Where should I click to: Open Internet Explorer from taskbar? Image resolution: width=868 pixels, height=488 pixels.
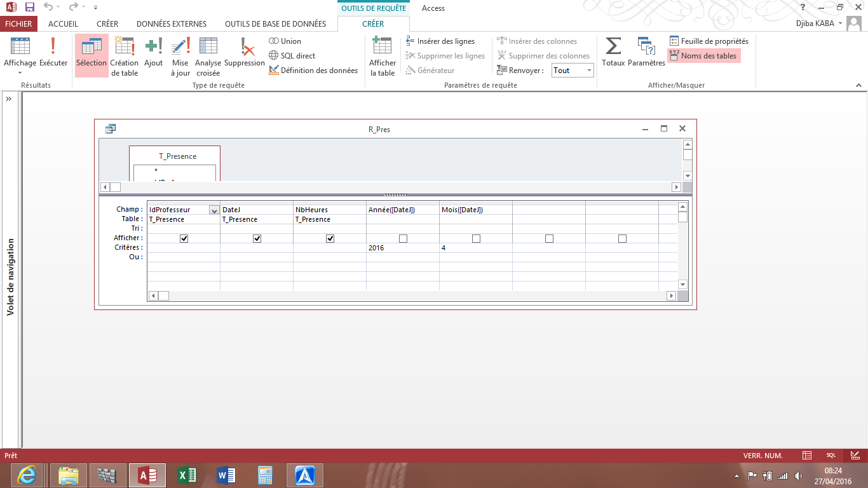[26, 475]
